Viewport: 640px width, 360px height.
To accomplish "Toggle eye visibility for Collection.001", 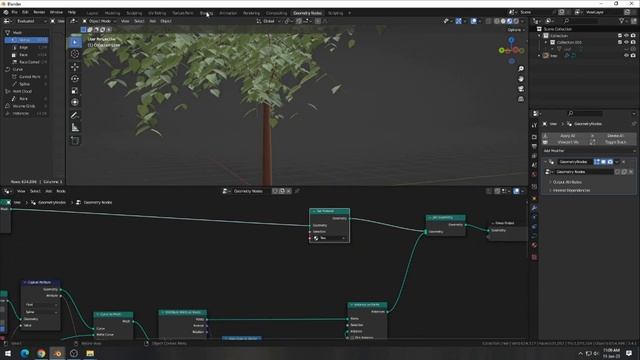I will tap(627, 42).
